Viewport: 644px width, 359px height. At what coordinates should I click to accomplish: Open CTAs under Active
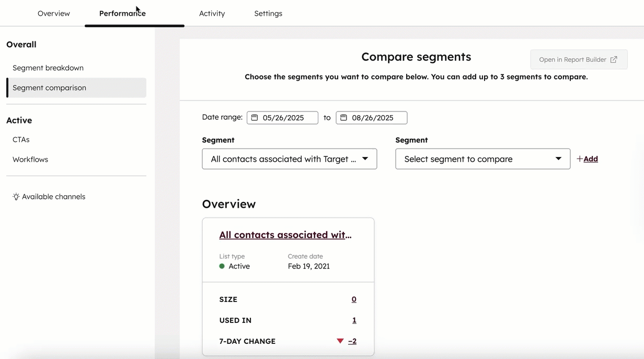(x=21, y=139)
